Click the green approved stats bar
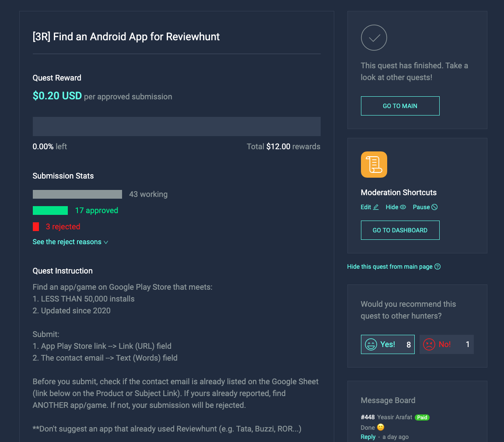The width and height of the screenshot is (504, 442). 50,210
